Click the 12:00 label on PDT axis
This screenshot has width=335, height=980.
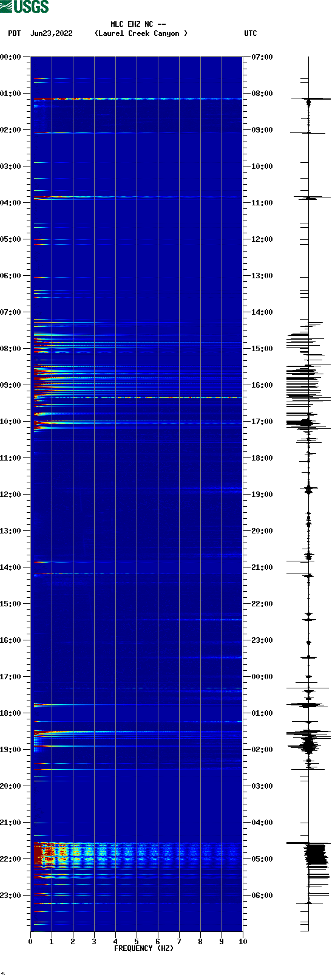[11, 495]
